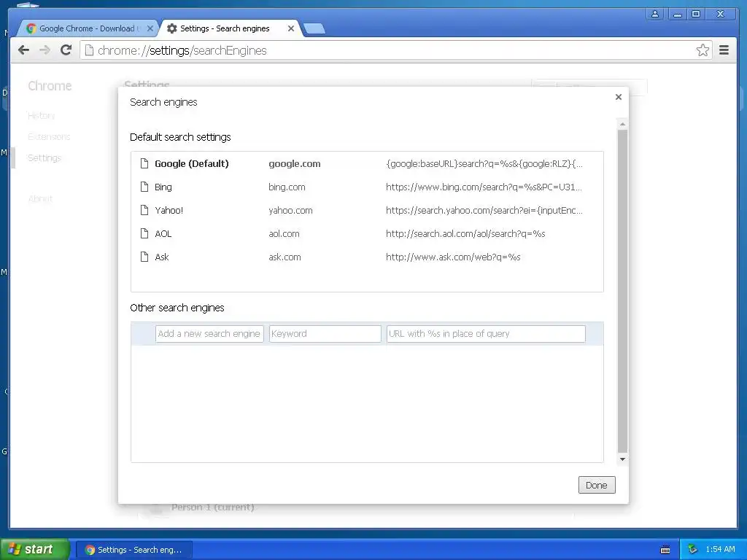747x560 pixels.
Task: Click the page icon in address bar
Action: click(x=89, y=50)
